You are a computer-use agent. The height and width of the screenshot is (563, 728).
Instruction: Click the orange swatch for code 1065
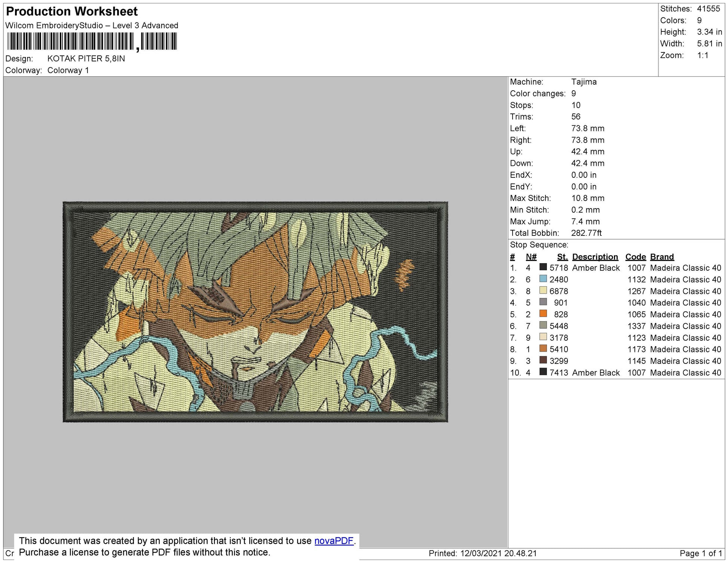click(543, 314)
